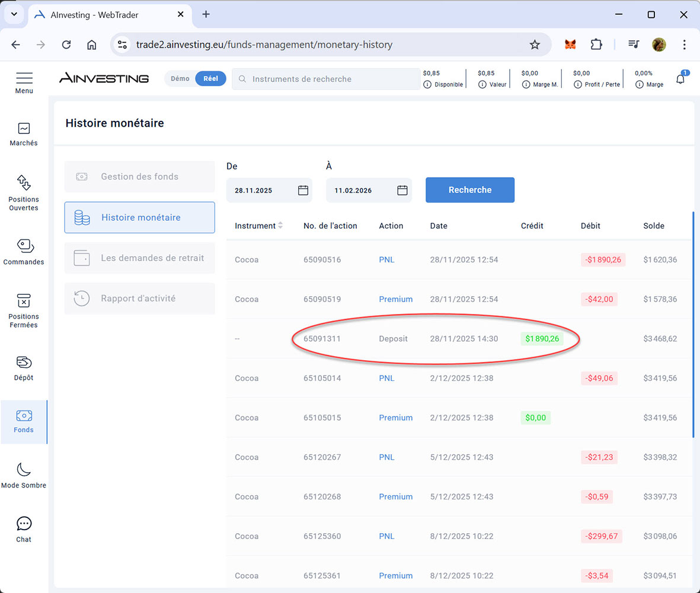Select Gestion des fonds tab
This screenshot has width=700, height=593.
139,177
